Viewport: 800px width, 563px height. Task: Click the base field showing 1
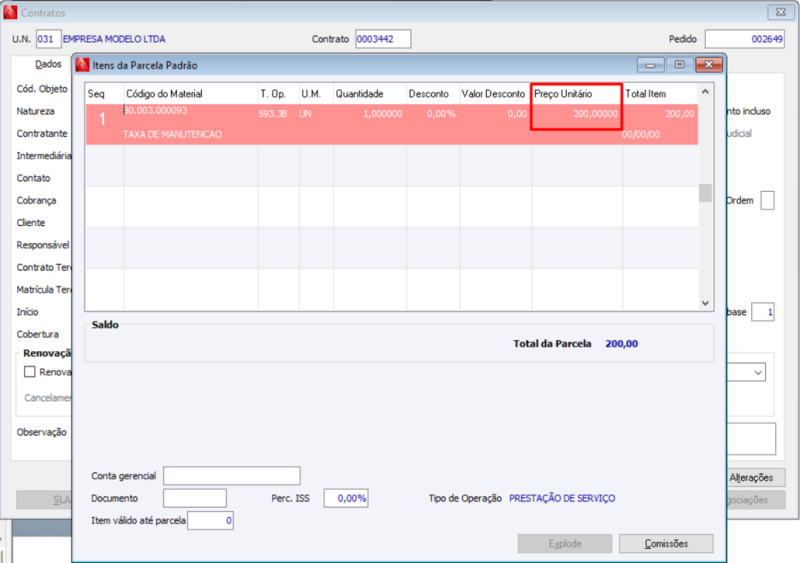763,312
